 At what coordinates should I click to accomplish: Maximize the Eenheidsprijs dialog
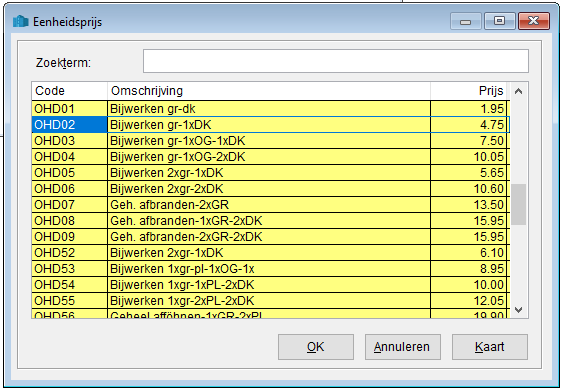[x=499, y=21]
